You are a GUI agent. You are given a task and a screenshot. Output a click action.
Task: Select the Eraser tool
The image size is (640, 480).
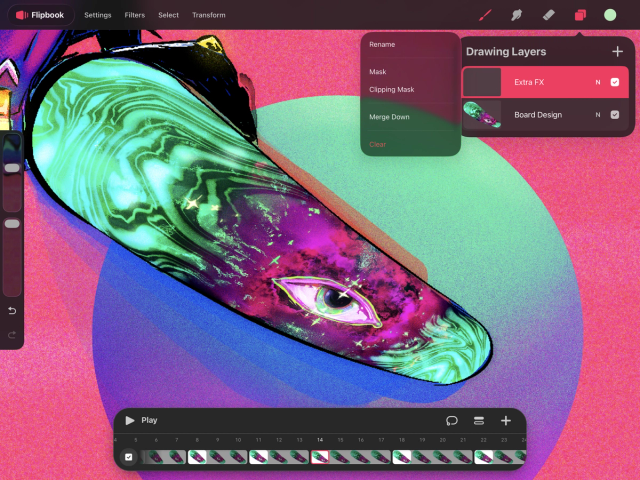[x=548, y=16]
